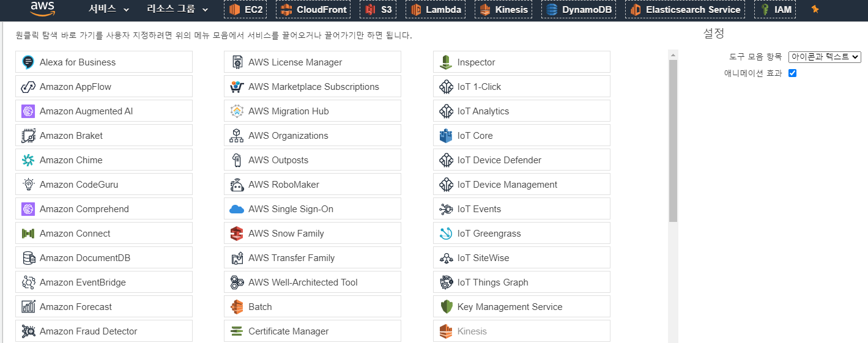868x343 pixels.
Task: Select Amazon EventBridge icon
Action: click(28, 282)
